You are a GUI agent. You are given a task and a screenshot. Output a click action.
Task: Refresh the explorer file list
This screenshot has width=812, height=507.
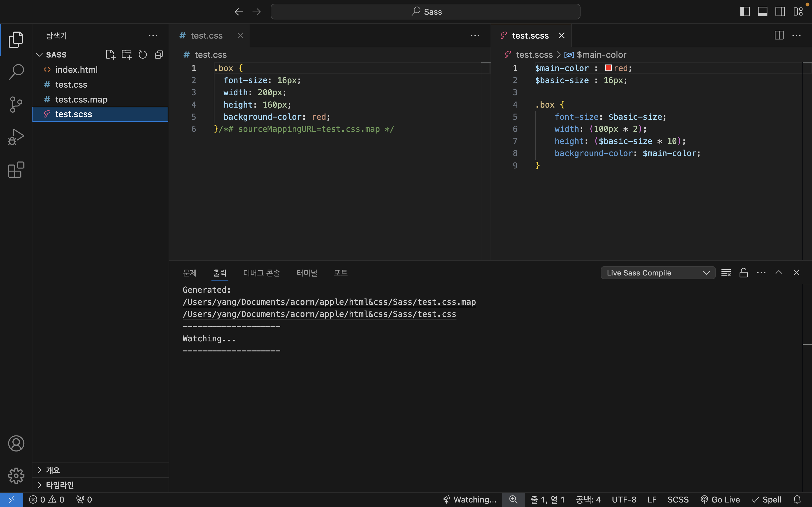(143, 55)
